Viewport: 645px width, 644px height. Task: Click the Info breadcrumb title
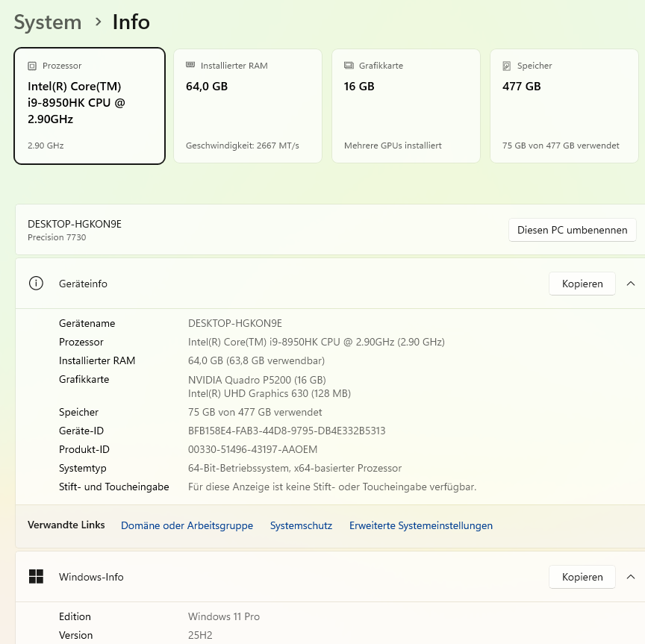click(131, 22)
